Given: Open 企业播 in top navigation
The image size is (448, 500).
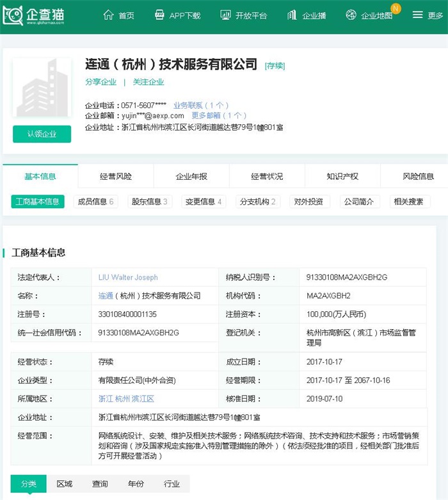Looking at the screenshot, I should [x=314, y=15].
